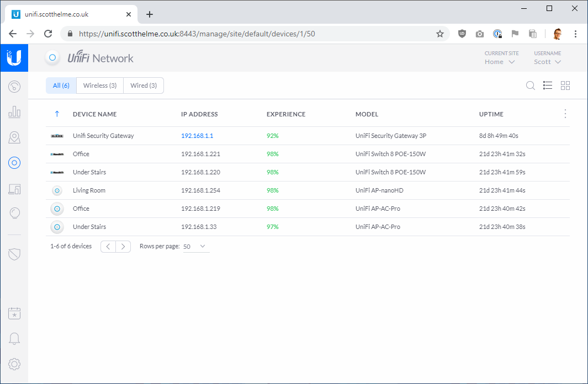Click the 192.168.1.221 IP address cell
588x384 pixels.
click(x=200, y=154)
